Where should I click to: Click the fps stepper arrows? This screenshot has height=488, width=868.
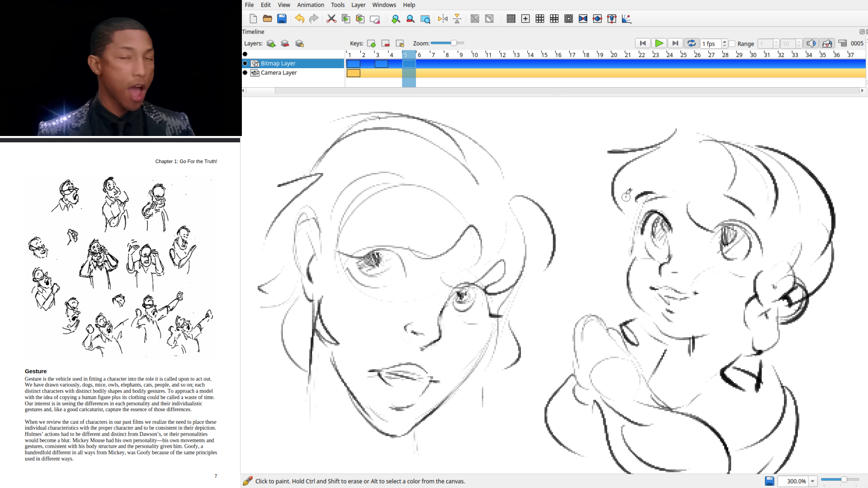tap(724, 43)
